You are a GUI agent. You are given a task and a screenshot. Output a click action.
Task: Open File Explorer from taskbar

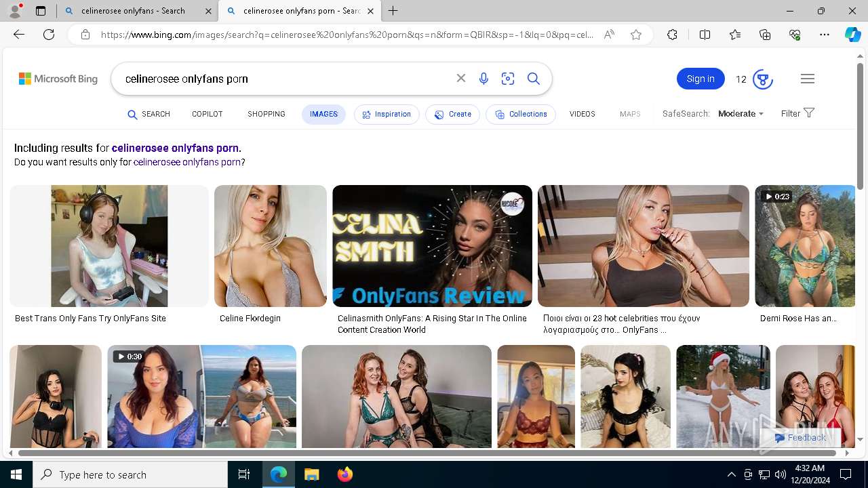[x=311, y=474]
